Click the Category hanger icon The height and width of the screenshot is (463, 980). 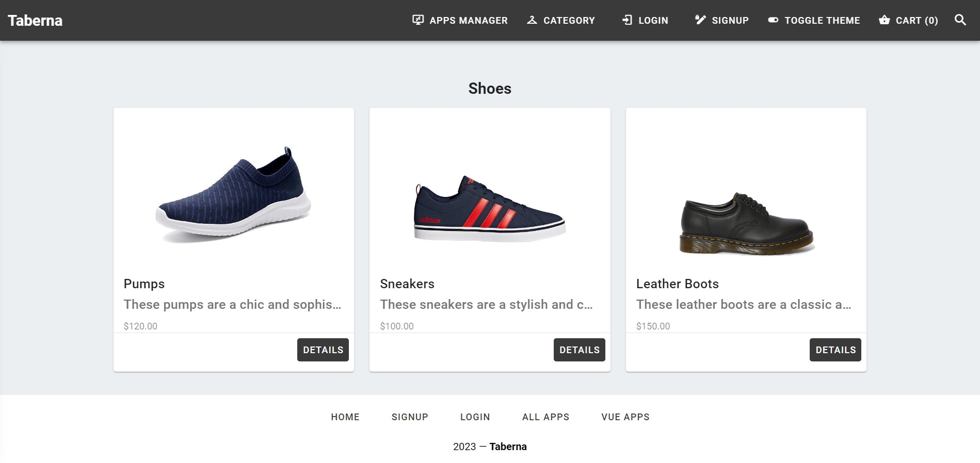[x=532, y=20]
